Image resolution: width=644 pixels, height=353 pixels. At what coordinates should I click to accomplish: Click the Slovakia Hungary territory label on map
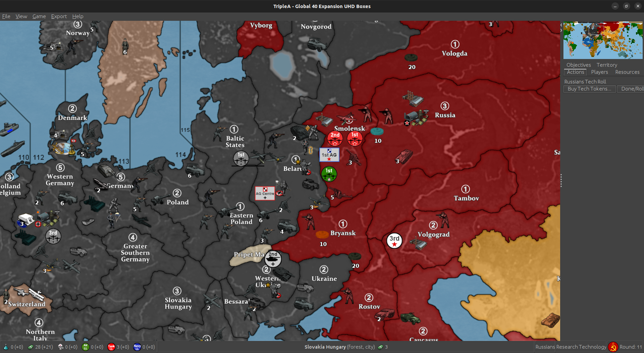(178, 303)
